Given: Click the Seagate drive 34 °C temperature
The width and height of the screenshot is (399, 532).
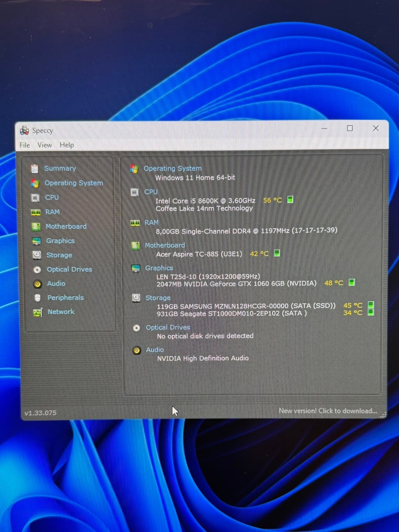Looking at the screenshot, I should point(353,313).
